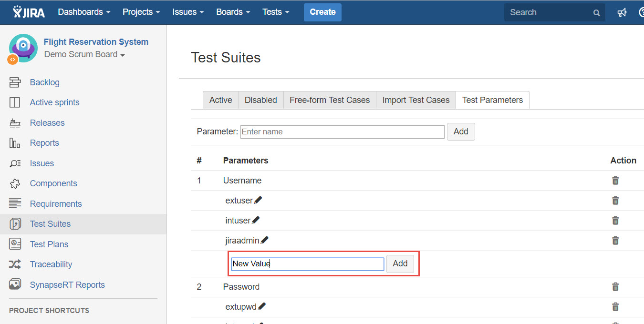
Task: Expand the Projects dropdown menu
Action: pos(141,12)
